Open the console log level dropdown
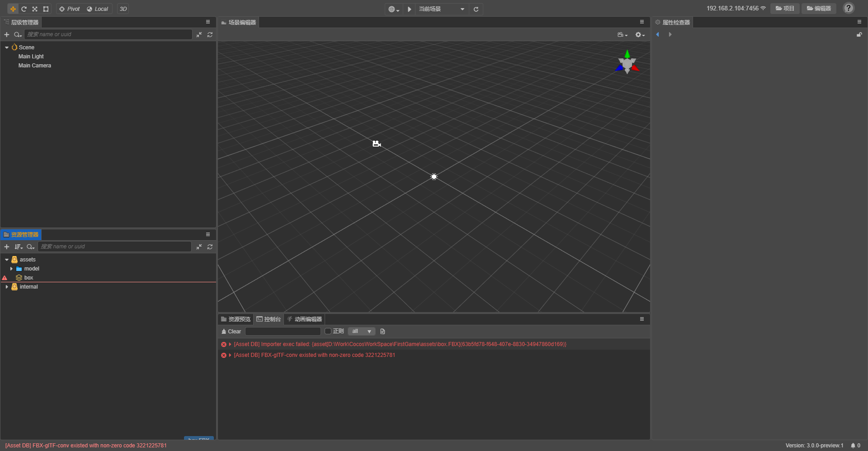The width and height of the screenshot is (868, 451). 362,332
